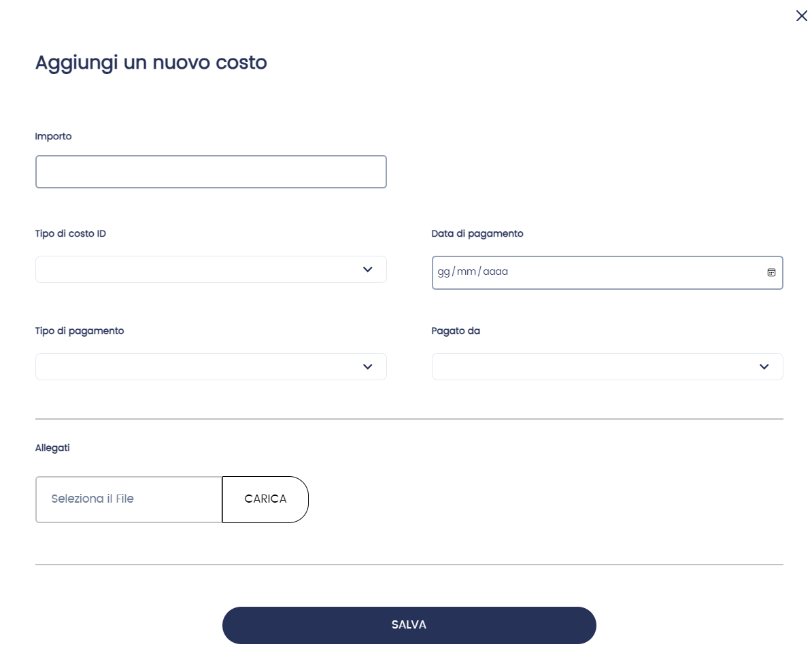This screenshot has height=653, width=812.
Task: Click the Aggiungi un nuovo costo heading
Action: pyautogui.click(x=151, y=63)
